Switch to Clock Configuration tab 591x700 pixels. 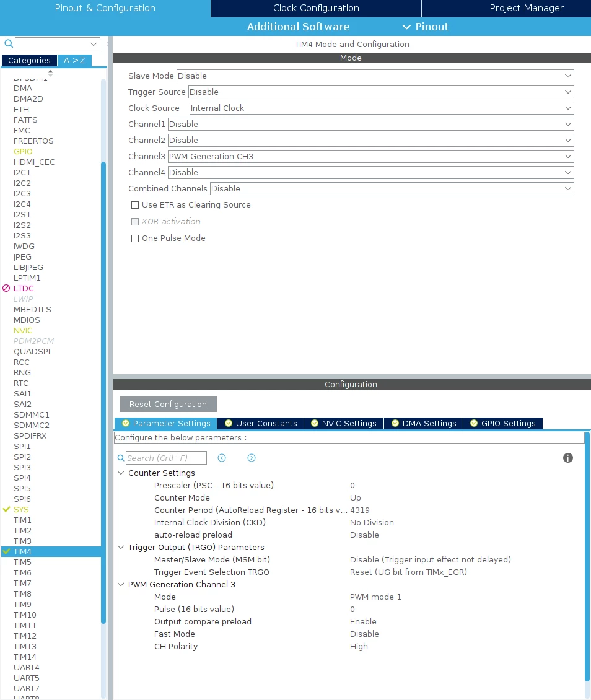point(316,8)
